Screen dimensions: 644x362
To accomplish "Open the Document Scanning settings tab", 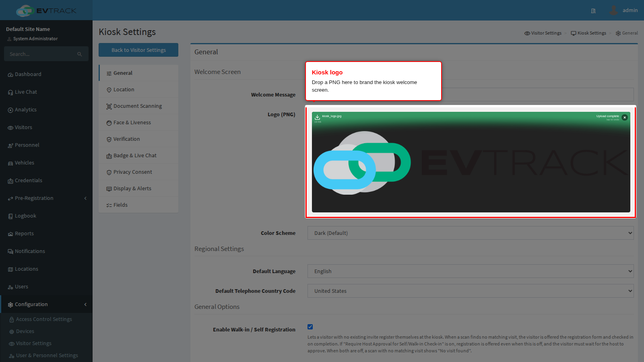I will 138,106.
